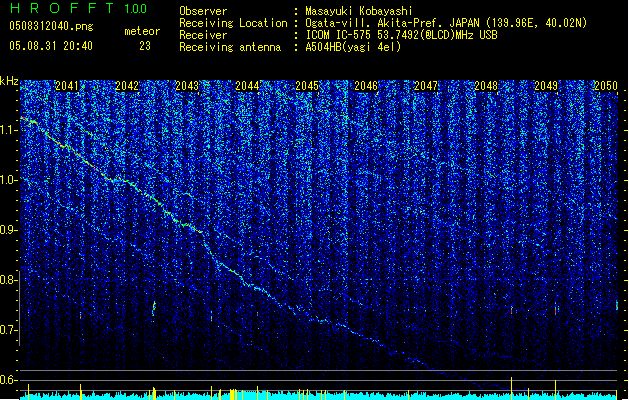Click the meteor echo burst near 2042
Screen dimensions: 629x400
154,309
